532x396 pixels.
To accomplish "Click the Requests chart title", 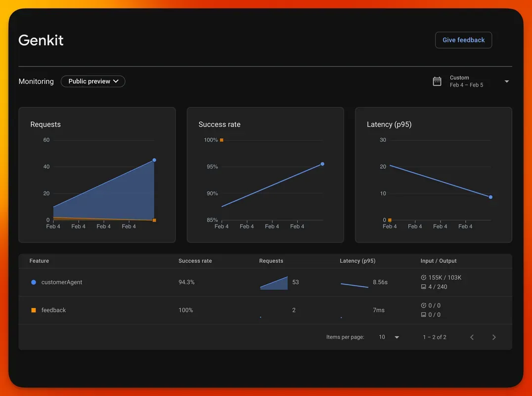I will pyautogui.click(x=45, y=124).
